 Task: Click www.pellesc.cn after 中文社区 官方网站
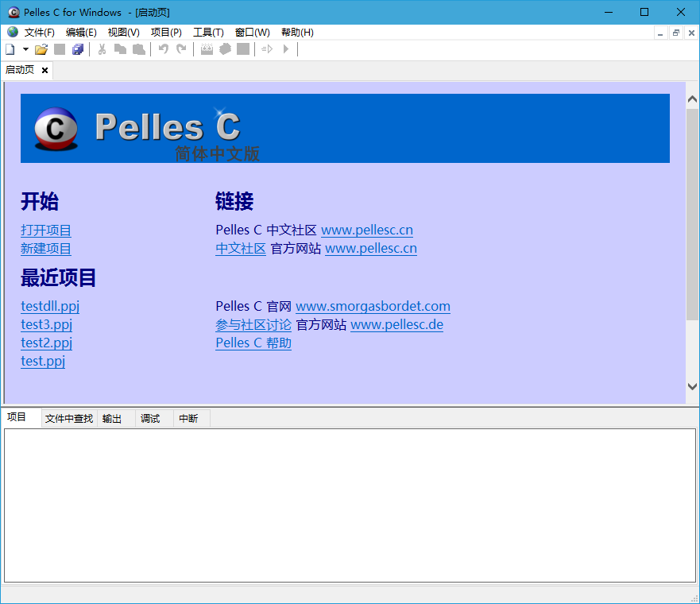coord(371,248)
